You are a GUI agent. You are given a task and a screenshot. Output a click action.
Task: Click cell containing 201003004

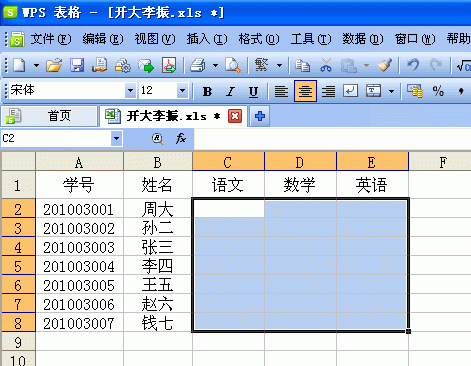point(79,266)
